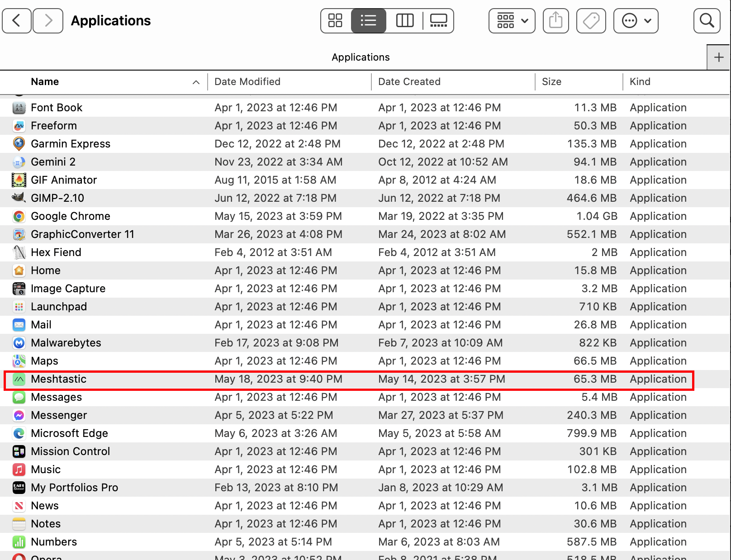Select the GIMP-2.10 app icon
This screenshot has height=560, width=731.
(x=19, y=198)
